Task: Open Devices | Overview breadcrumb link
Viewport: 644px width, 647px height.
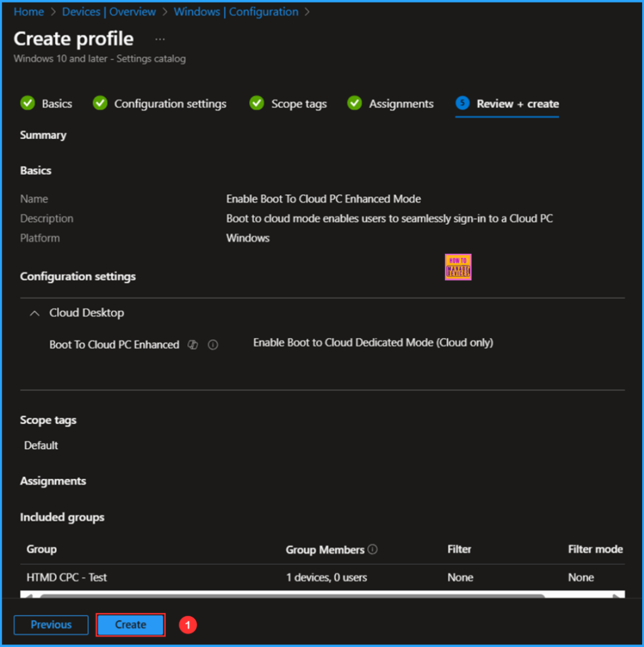Action: pos(109,12)
